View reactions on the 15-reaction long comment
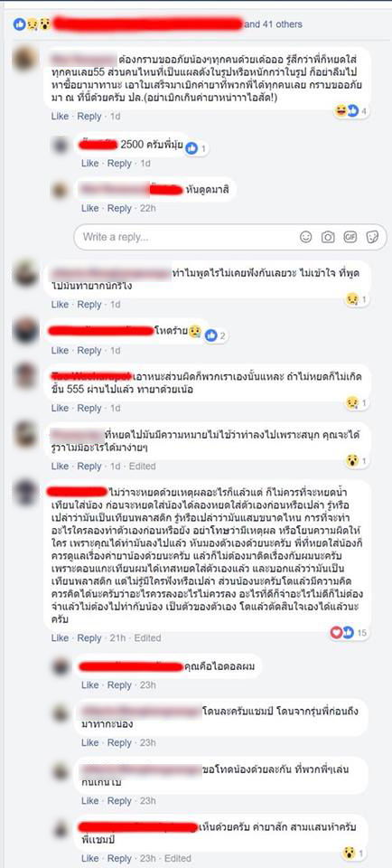This screenshot has width=392, height=868. [x=349, y=632]
